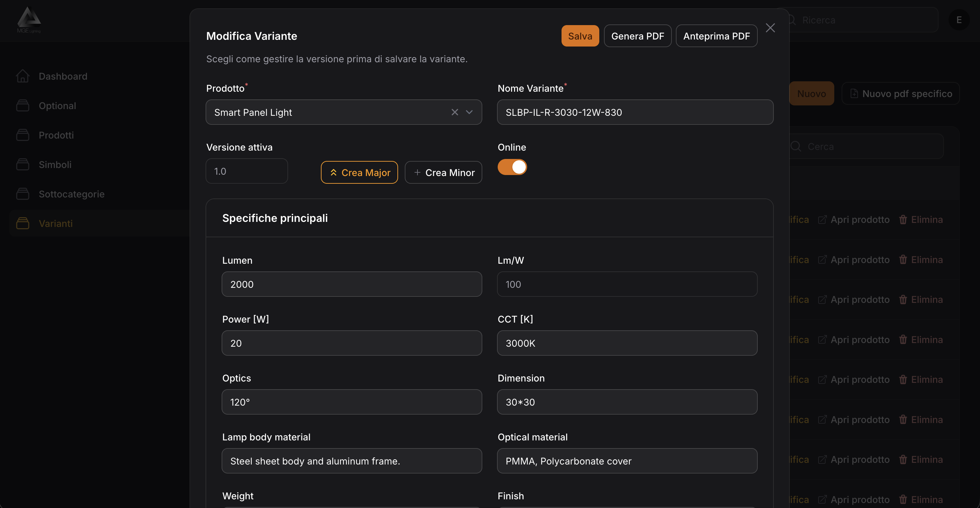Screen dimensions: 980x508
Task: Close the Modifica Variante dialog
Action: pos(770,28)
